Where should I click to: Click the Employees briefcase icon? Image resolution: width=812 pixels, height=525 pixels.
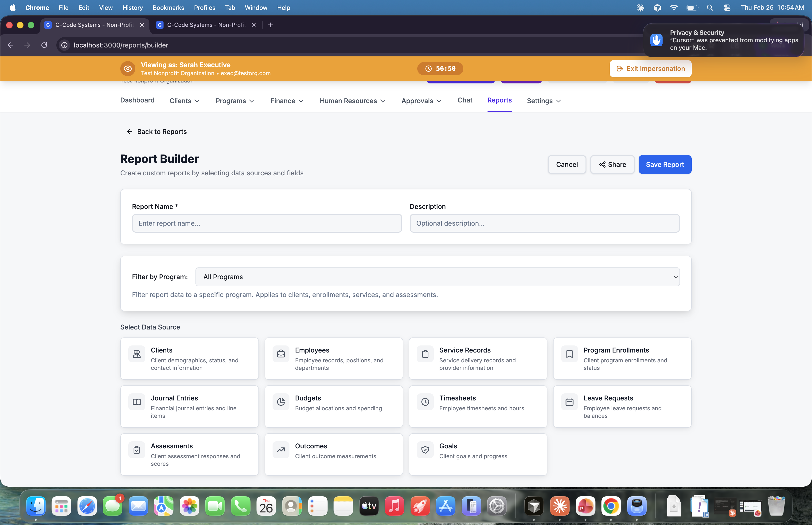(281, 354)
